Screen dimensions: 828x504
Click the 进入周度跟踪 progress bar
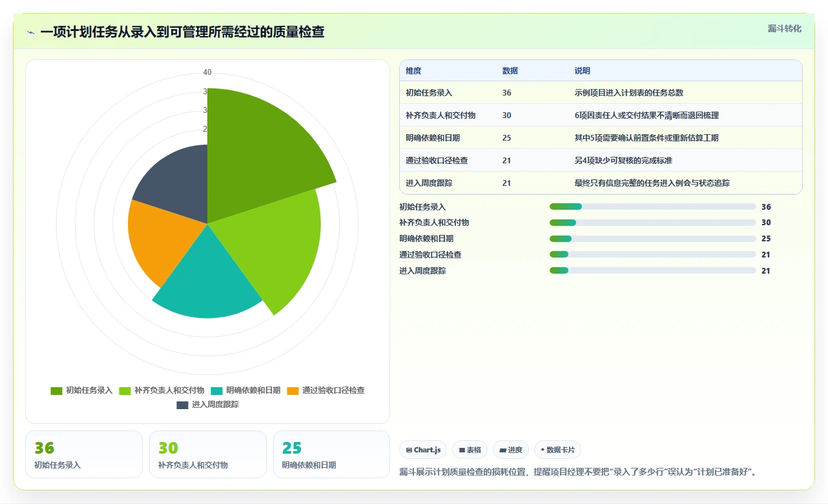653,270
